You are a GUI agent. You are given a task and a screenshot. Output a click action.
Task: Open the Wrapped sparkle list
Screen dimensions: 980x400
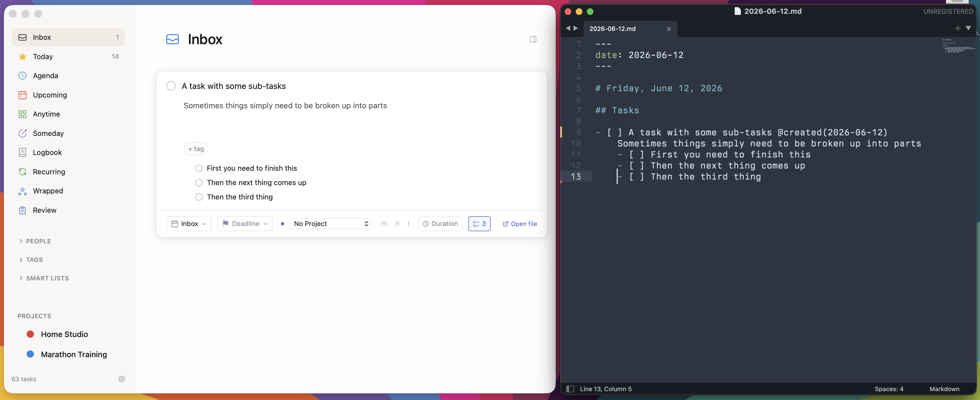click(x=68, y=191)
